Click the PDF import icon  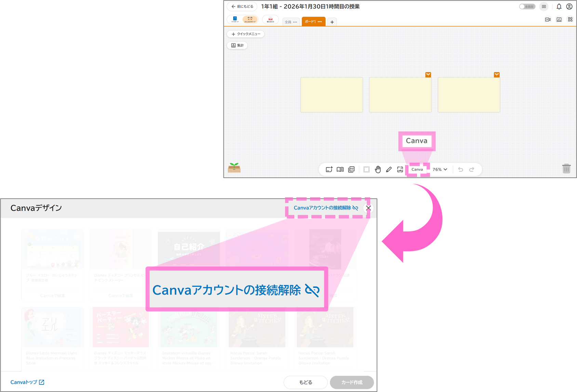(351, 170)
